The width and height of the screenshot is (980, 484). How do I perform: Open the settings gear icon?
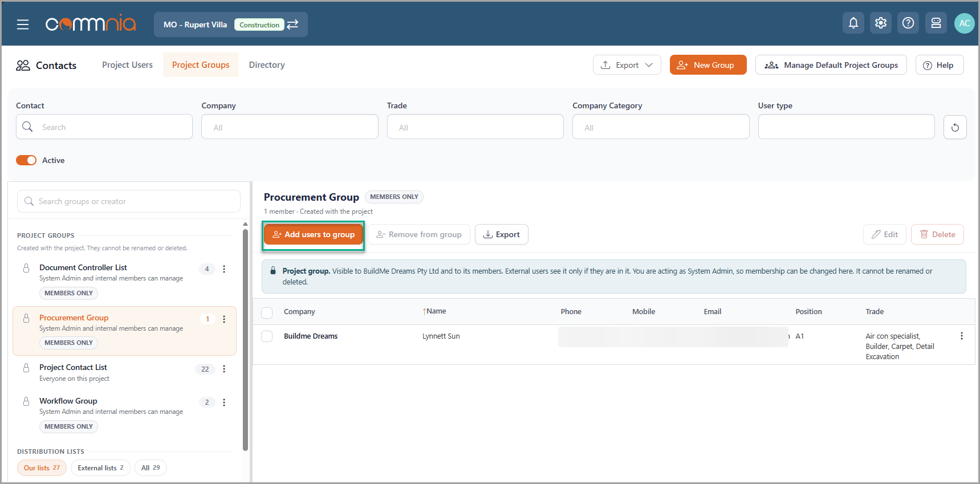pos(880,23)
